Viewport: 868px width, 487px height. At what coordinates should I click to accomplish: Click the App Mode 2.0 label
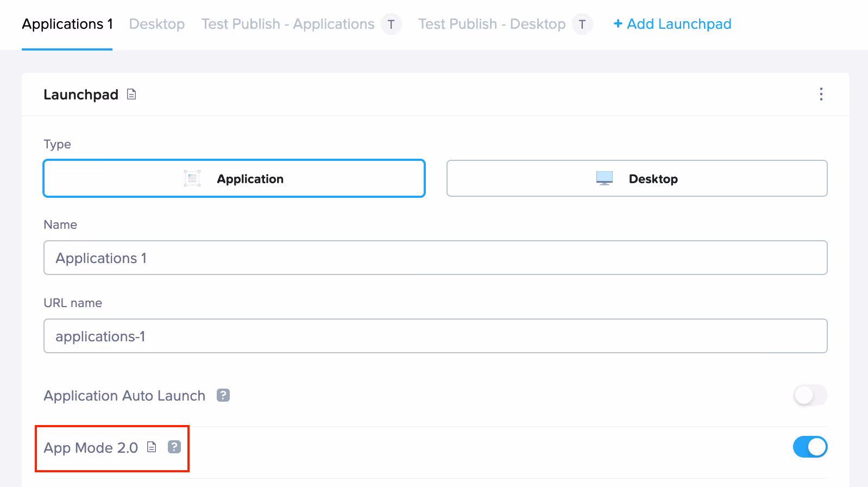pos(91,447)
